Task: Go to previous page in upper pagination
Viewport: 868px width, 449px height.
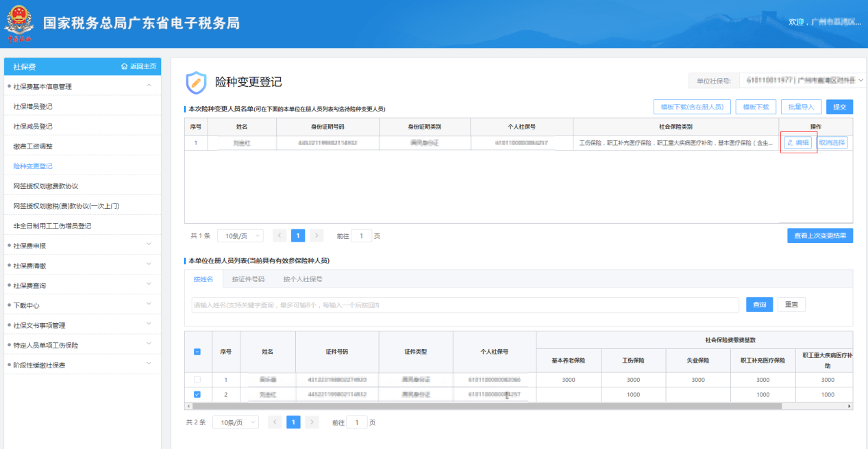Action: click(279, 235)
